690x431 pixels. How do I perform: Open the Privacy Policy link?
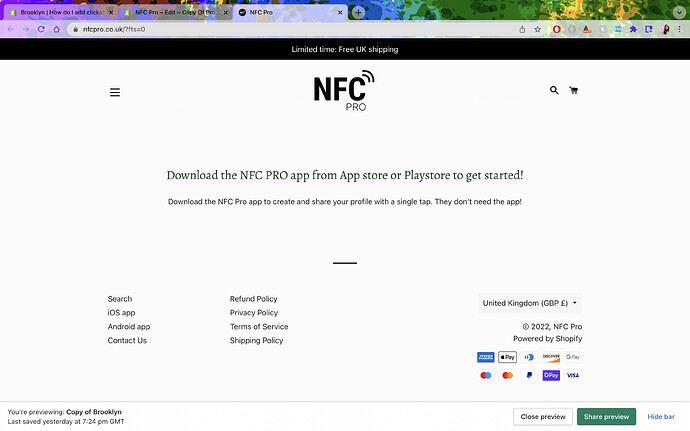point(254,313)
